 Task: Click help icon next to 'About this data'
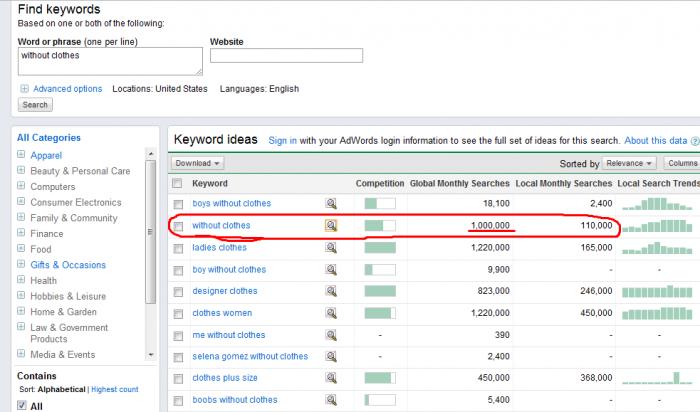click(694, 141)
